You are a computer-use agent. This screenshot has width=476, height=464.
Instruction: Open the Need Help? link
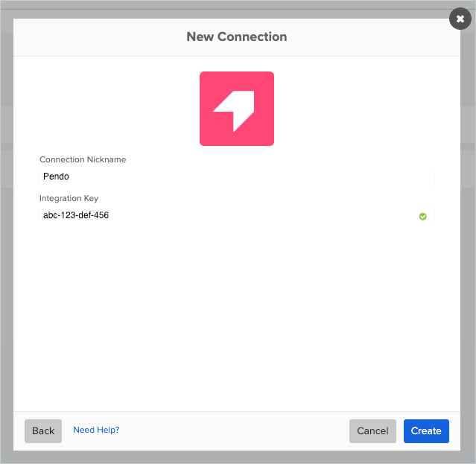click(x=96, y=430)
